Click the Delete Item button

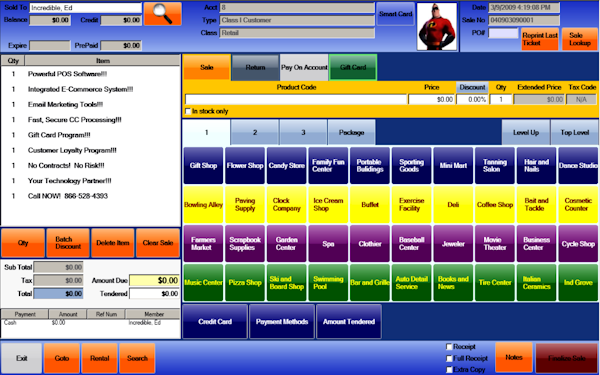(x=113, y=243)
